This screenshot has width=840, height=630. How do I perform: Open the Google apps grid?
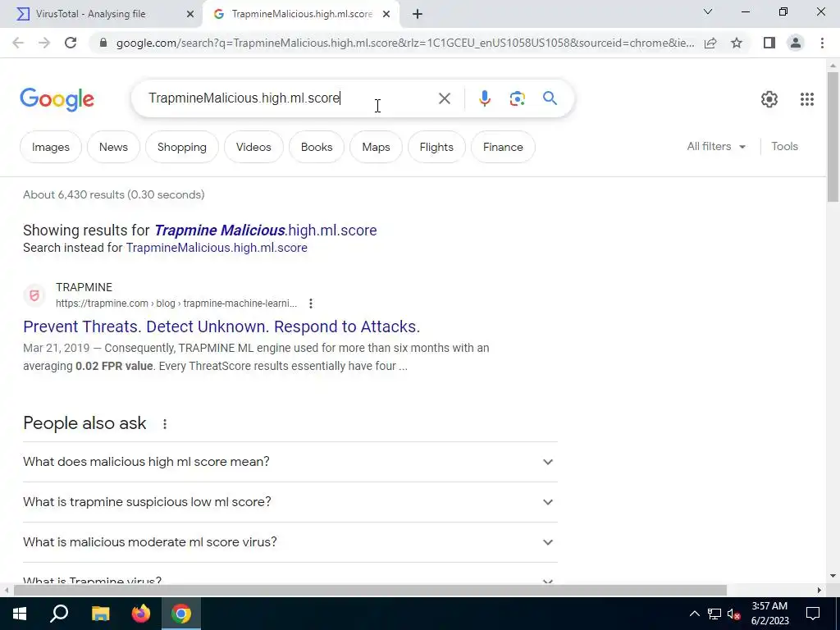pyautogui.click(x=807, y=99)
